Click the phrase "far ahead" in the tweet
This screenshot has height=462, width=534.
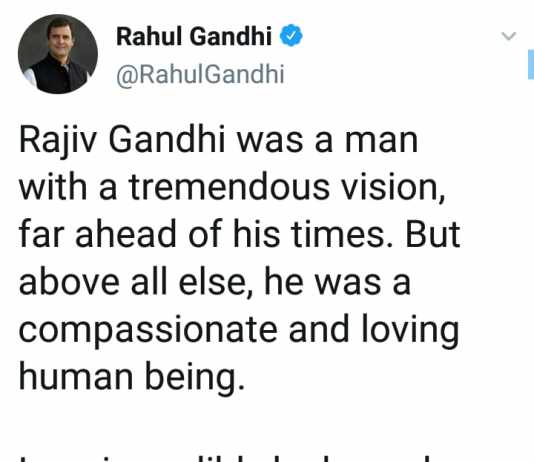(97, 234)
